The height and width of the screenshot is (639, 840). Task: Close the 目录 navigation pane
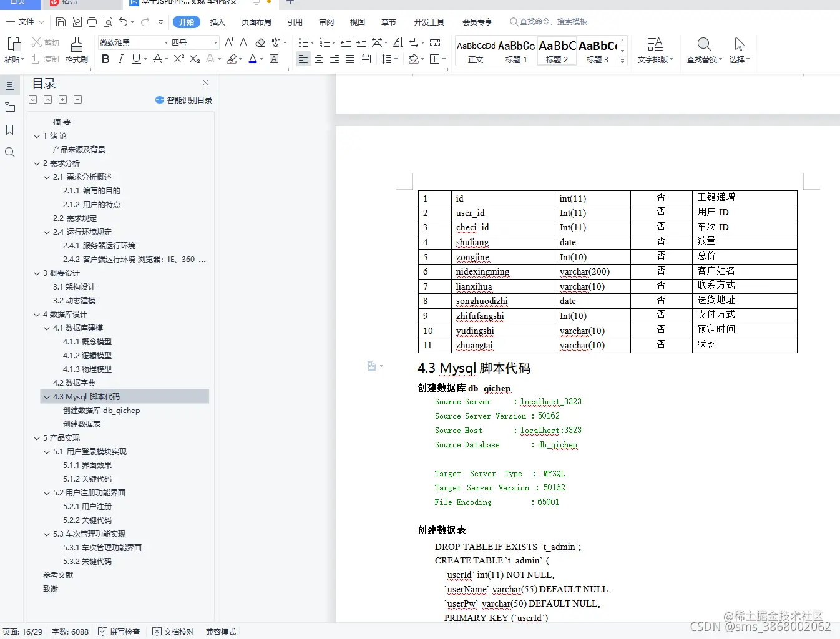[x=205, y=83]
